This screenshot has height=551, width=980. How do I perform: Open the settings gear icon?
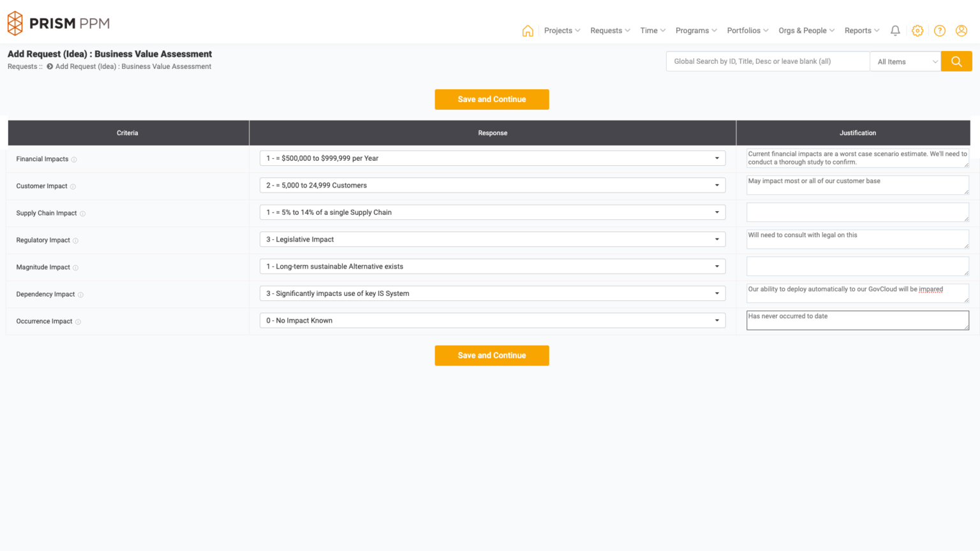click(x=917, y=30)
